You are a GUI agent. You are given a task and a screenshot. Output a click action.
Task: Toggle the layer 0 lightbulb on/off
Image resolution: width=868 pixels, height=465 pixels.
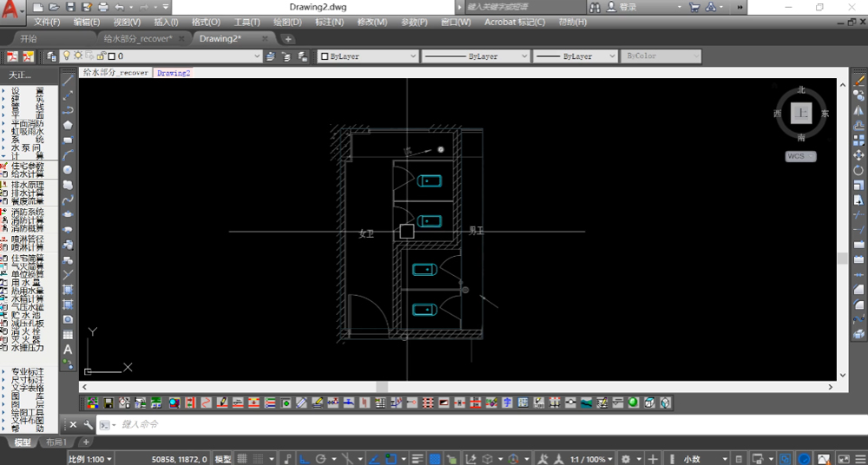point(66,56)
